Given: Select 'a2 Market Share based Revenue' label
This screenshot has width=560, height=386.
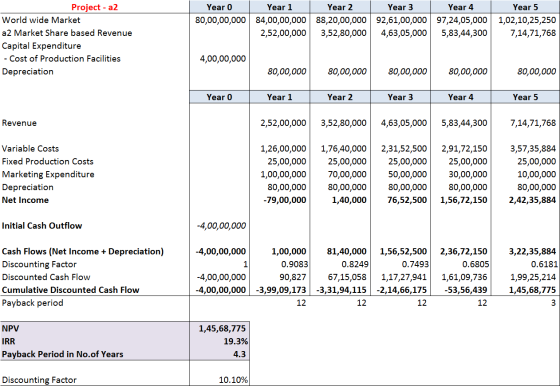Looking at the screenshot, I should [67, 33].
